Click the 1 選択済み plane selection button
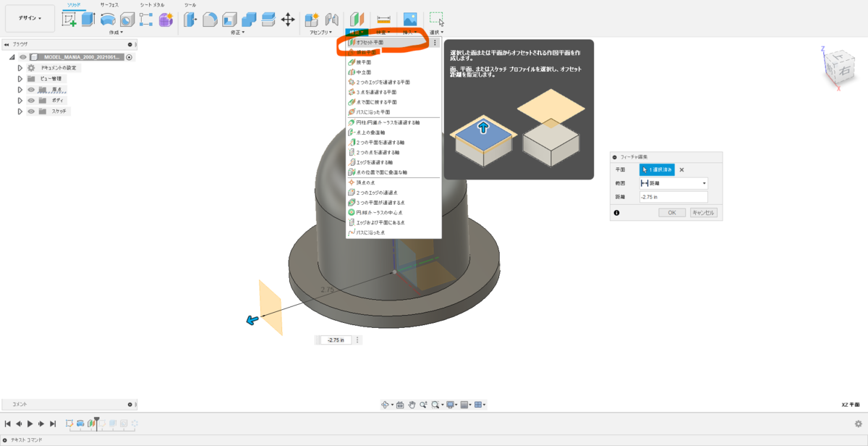Viewport: 868px width, 446px height. pyautogui.click(x=657, y=169)
